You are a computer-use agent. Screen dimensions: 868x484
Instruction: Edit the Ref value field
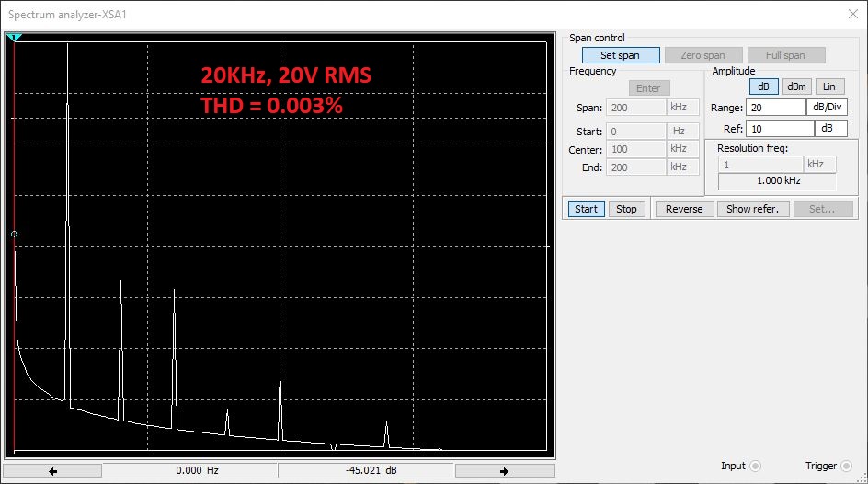(x=780, y=129)
